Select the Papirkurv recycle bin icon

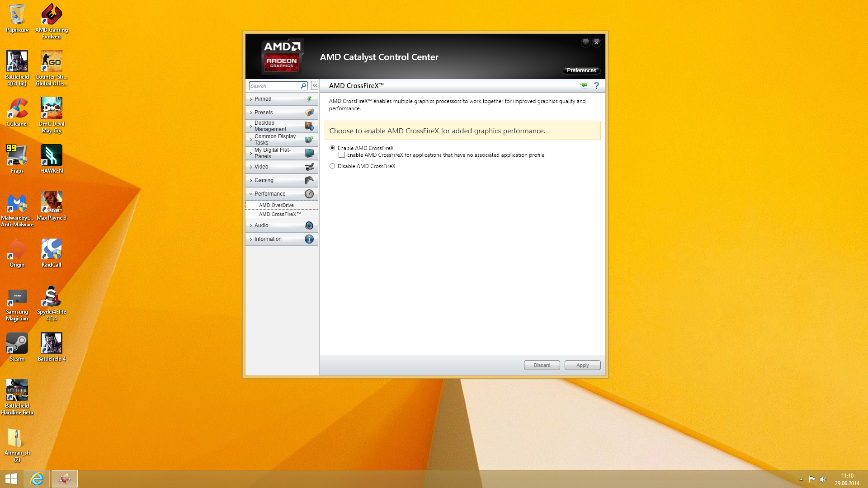[17, 18]
